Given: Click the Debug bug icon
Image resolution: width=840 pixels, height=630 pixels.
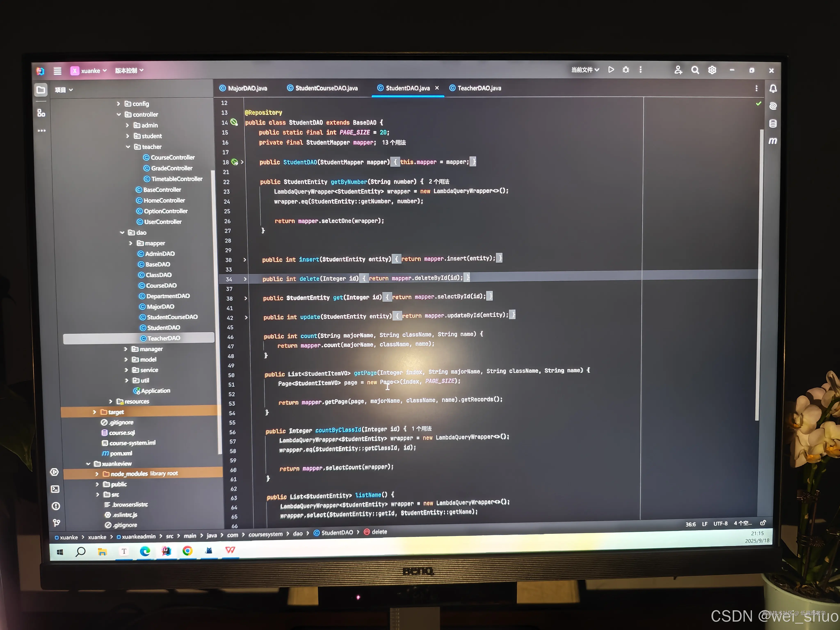Looking at the screenshot, I should click(x=625, y=70).
